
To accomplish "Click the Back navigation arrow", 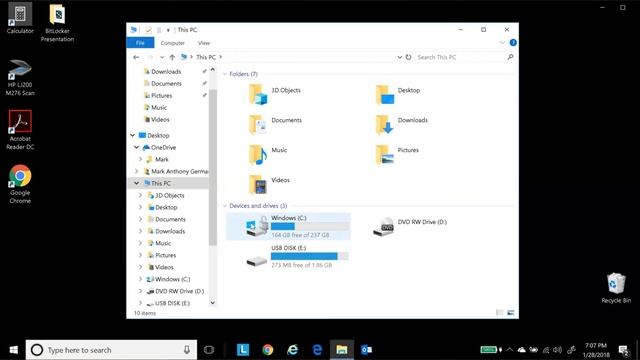I will tap(136, 57).
